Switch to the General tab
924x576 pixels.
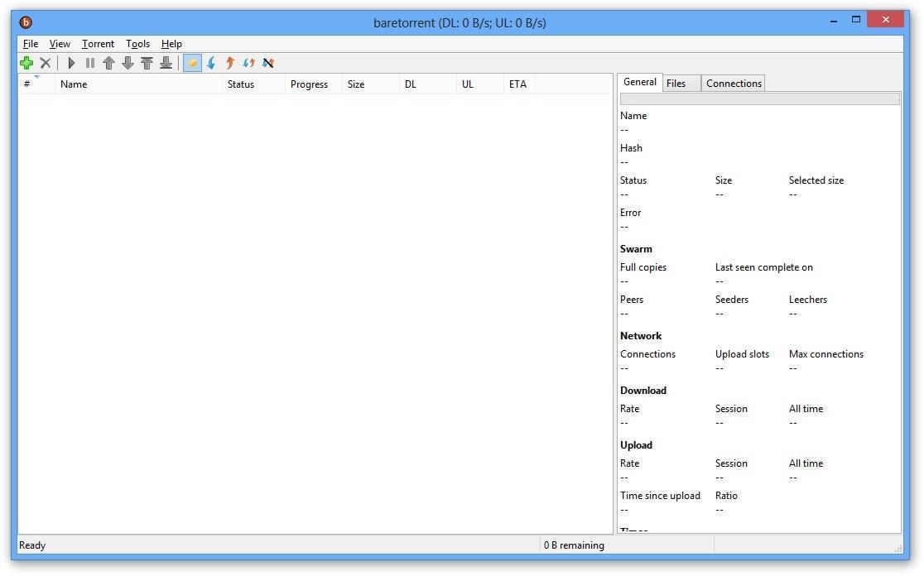click(640, 82)
